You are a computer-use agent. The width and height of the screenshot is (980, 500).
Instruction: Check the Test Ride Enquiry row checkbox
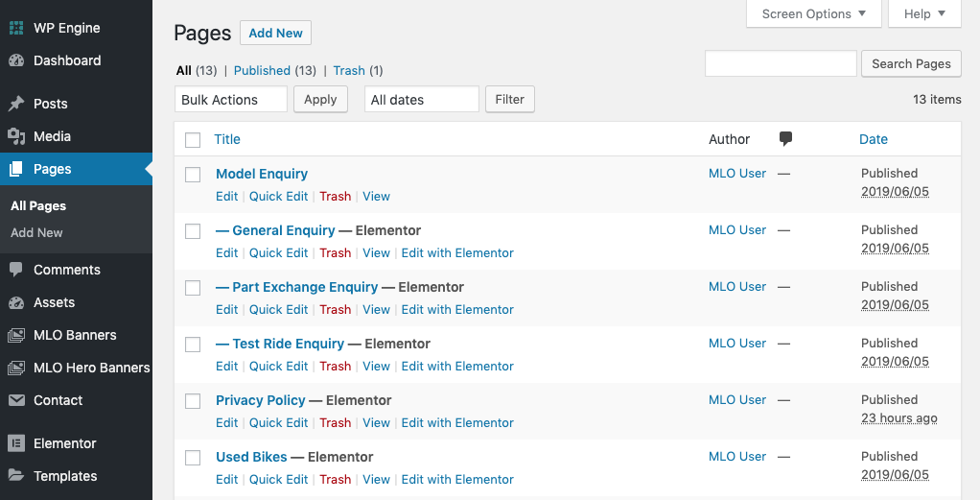click(193, 345)
